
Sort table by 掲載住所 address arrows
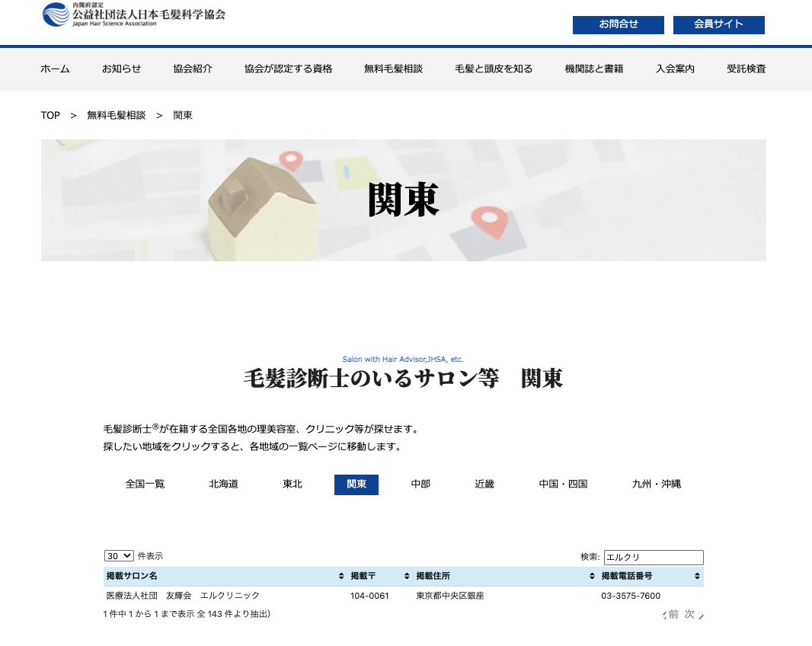[x=592, y=576]
